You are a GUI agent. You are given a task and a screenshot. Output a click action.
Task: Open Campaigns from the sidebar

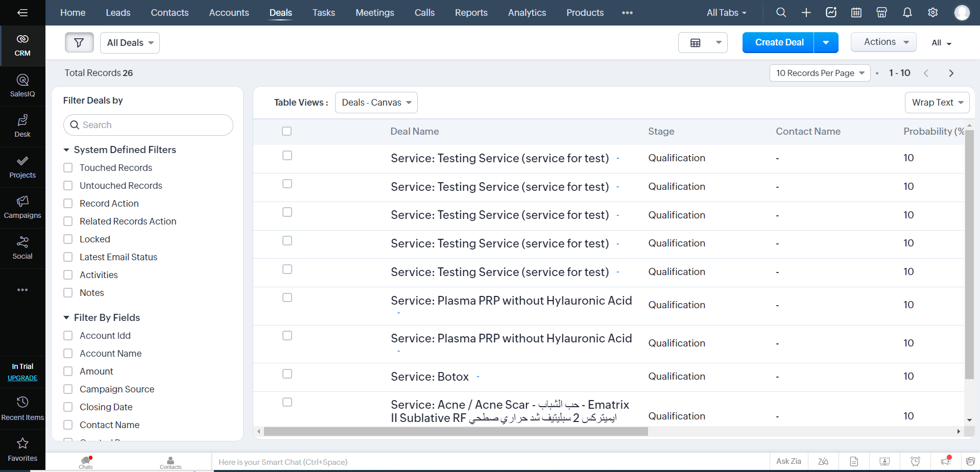(x=22, y=207)
